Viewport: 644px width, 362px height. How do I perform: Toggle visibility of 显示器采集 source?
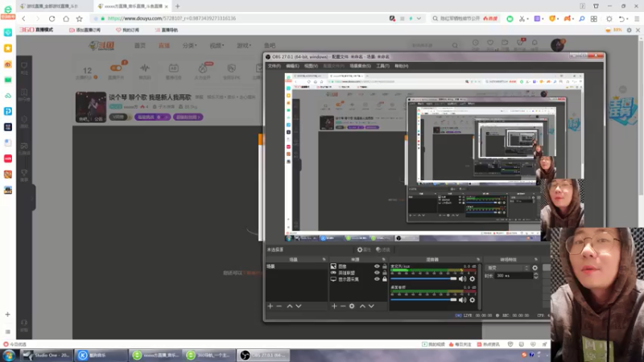pyautogui.click(x=377, y=279)
